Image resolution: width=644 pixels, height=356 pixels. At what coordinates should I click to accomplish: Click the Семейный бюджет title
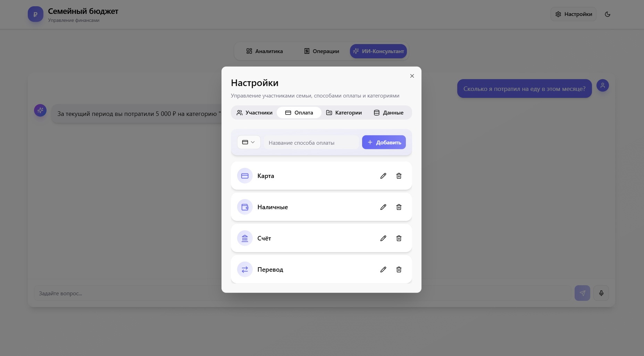(x=83, y=11)
